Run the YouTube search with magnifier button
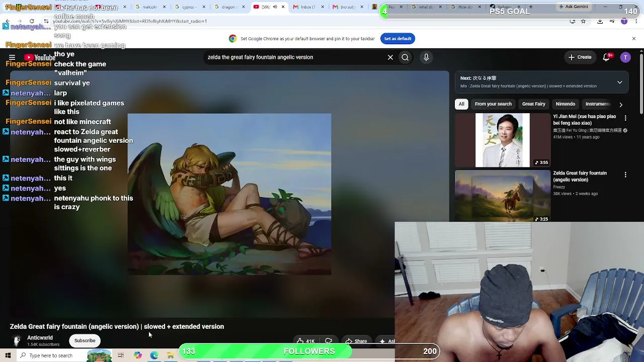Screen dimensions: 644x362 405,57
